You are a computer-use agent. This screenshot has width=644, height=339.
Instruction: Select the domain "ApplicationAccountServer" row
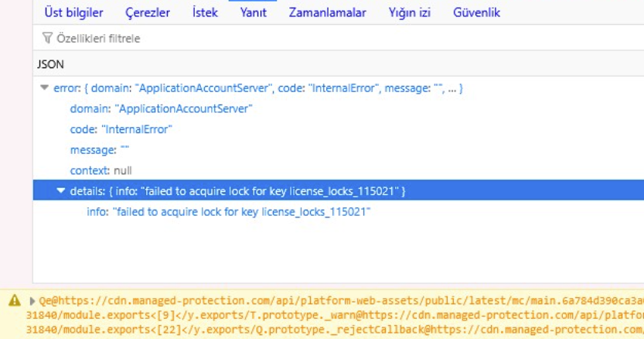(339, 108)
